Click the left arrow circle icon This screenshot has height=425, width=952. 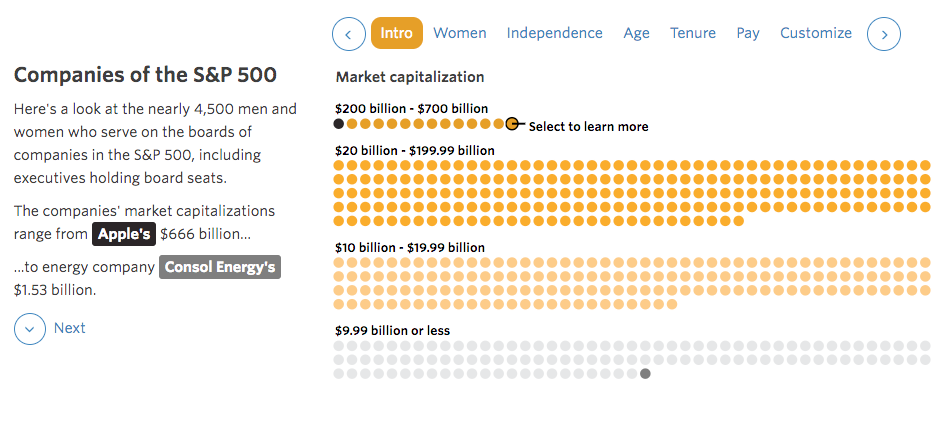[348, 34]
